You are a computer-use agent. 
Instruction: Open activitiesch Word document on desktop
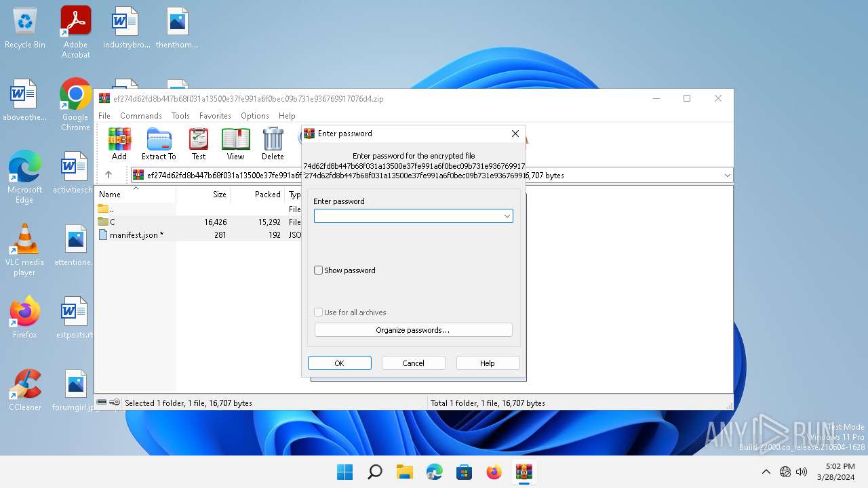[x=73, y=172]
